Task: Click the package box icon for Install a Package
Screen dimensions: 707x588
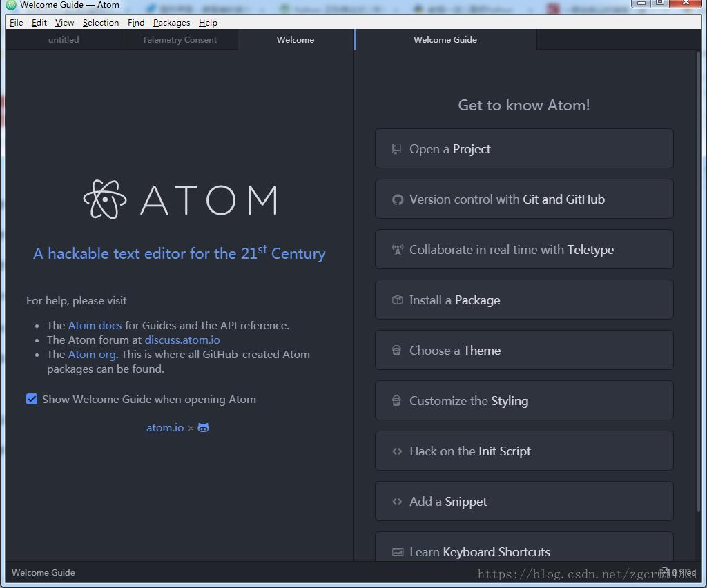Action: click(397, 300)
